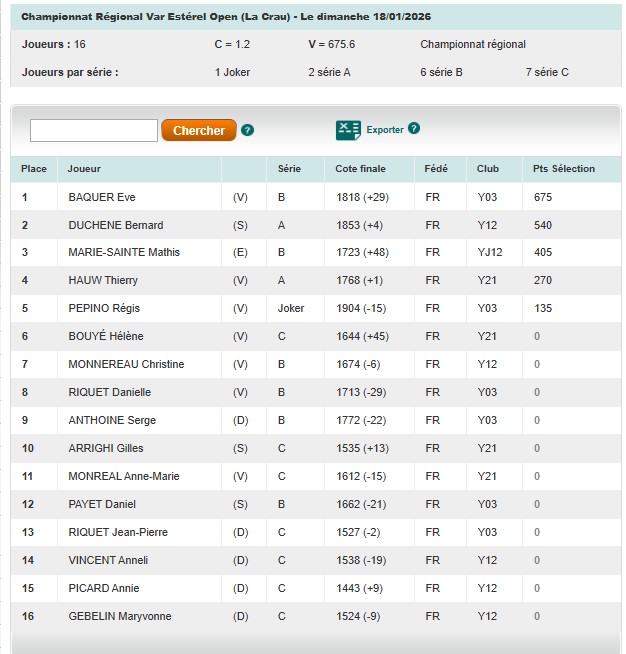Sort by the Club column header
Screen dimensions: 626x654
coord(488,169)
